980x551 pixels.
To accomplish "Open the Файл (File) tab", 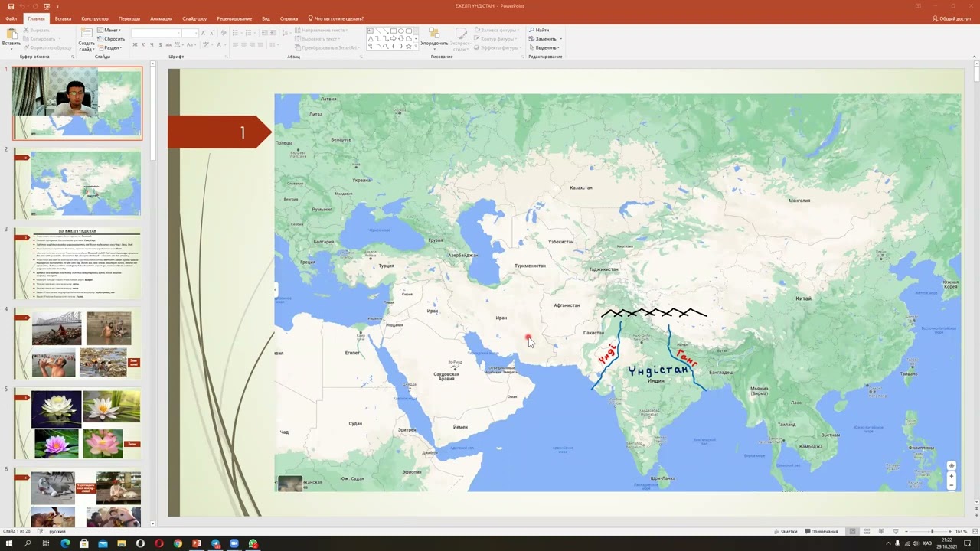I will click(11, 18).
